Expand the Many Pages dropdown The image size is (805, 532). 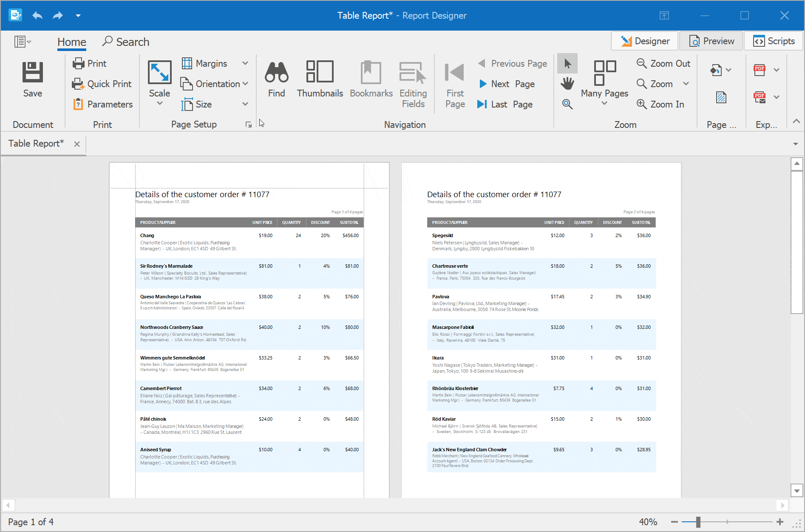pos(604,103)
